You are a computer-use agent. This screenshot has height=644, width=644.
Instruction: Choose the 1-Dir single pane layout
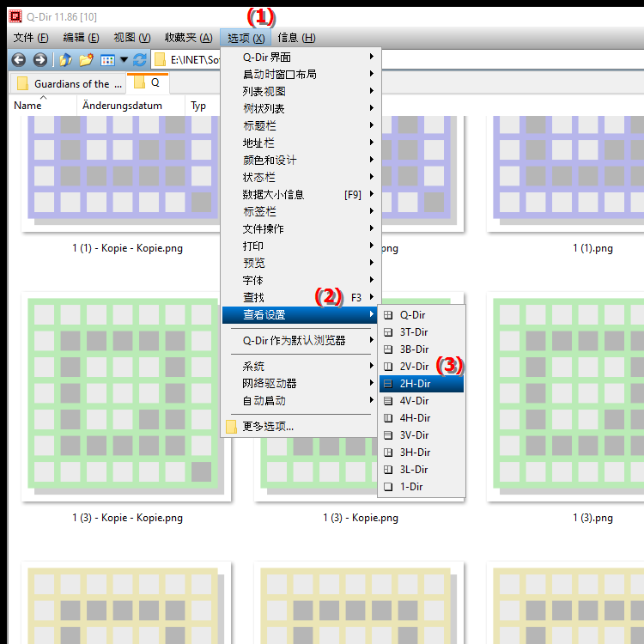[x=422, y=487]
